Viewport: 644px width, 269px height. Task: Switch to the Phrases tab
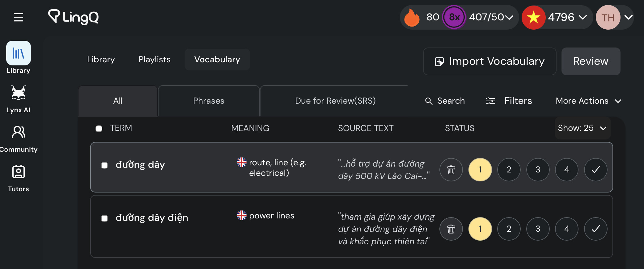click(209, 101)
